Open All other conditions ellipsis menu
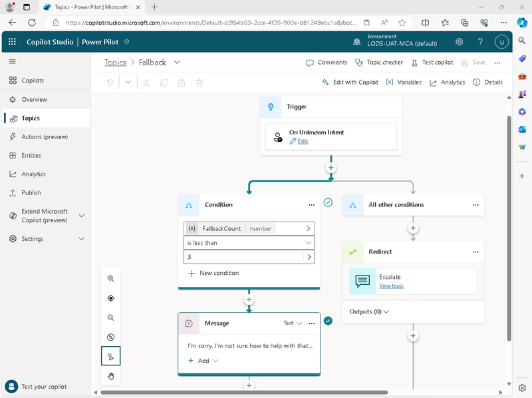 tap(475, 205)
